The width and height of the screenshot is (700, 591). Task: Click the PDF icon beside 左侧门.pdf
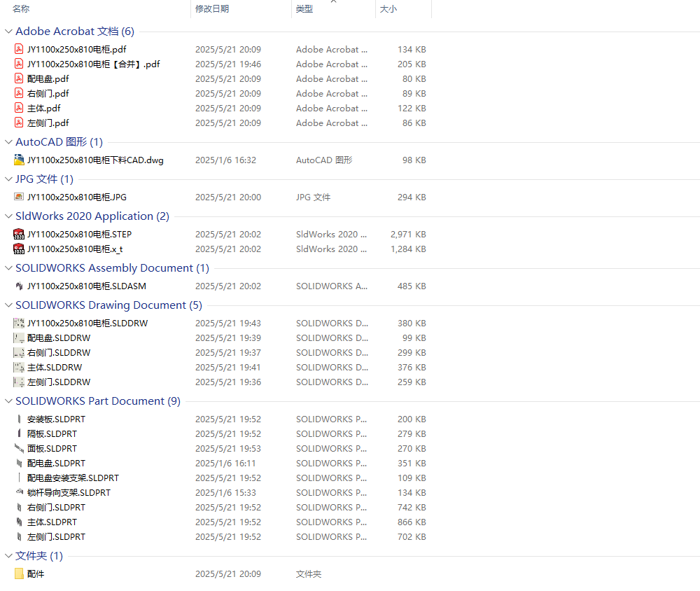(x=19, y=123)
